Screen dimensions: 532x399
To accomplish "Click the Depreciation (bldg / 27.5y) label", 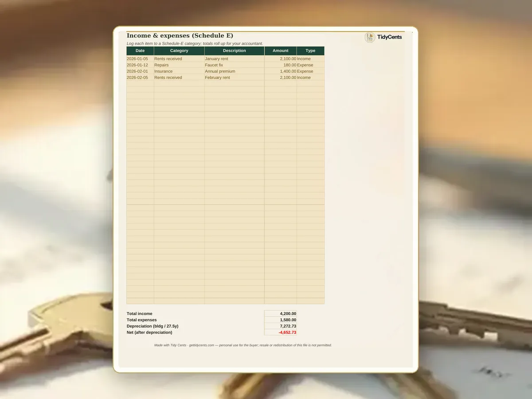I will coord(153,326).
